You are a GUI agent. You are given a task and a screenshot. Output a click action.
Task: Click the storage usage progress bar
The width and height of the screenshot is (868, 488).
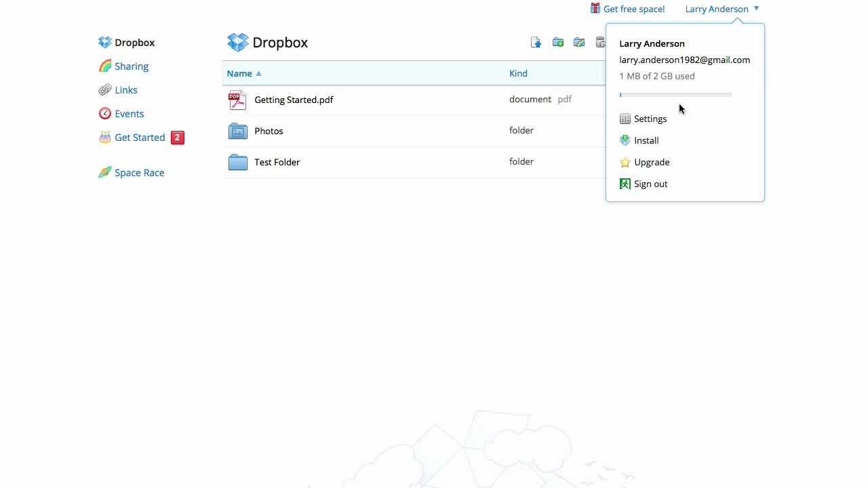[x=675, y=95]
